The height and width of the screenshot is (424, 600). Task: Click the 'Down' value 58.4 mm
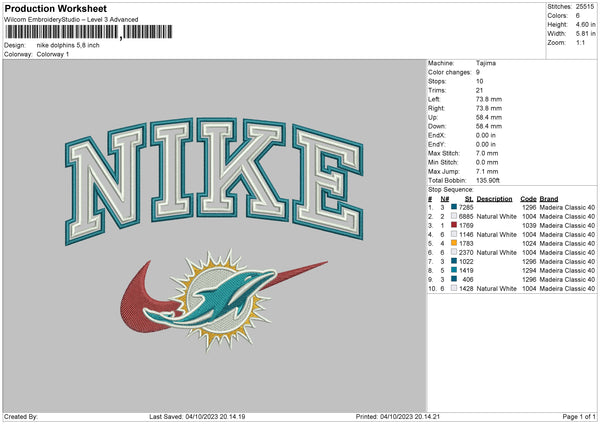tap(489, 126)
